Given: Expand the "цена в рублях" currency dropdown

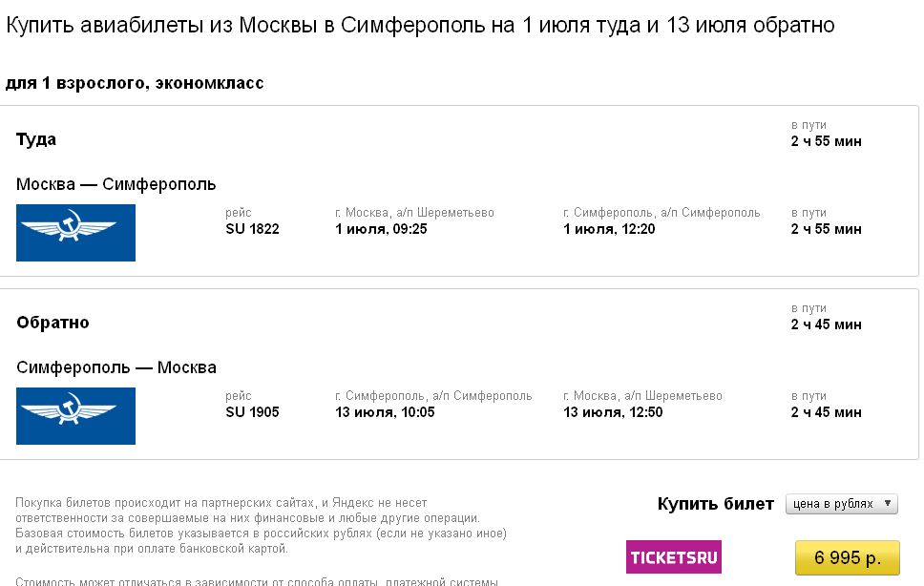Looking at the screenshot, I should (x=841, y=504).
